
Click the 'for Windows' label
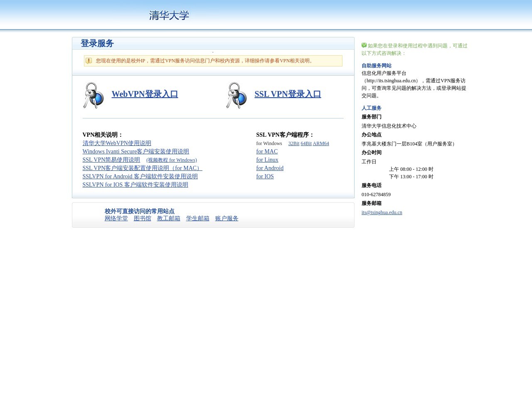pyautogui.click(x=269, y=143)
